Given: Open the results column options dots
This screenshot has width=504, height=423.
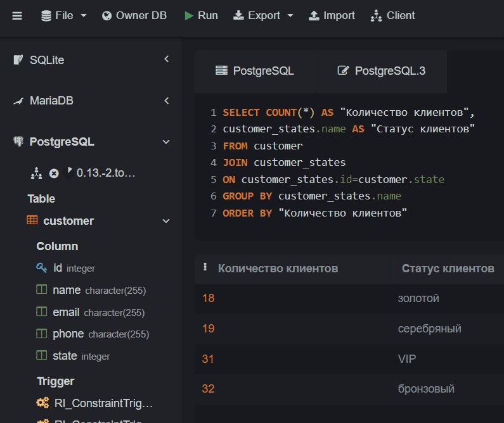Looking at the screenshot, I should click(x=205, y=267).
